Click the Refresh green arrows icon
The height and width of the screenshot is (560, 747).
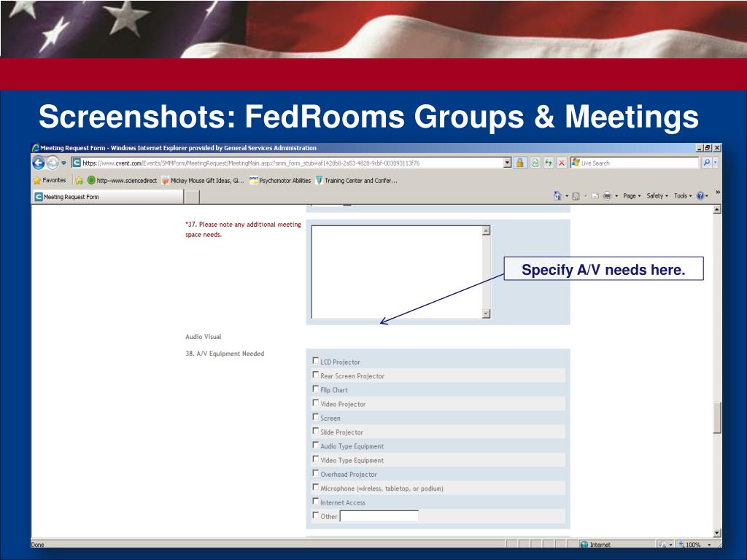[549, 163]
